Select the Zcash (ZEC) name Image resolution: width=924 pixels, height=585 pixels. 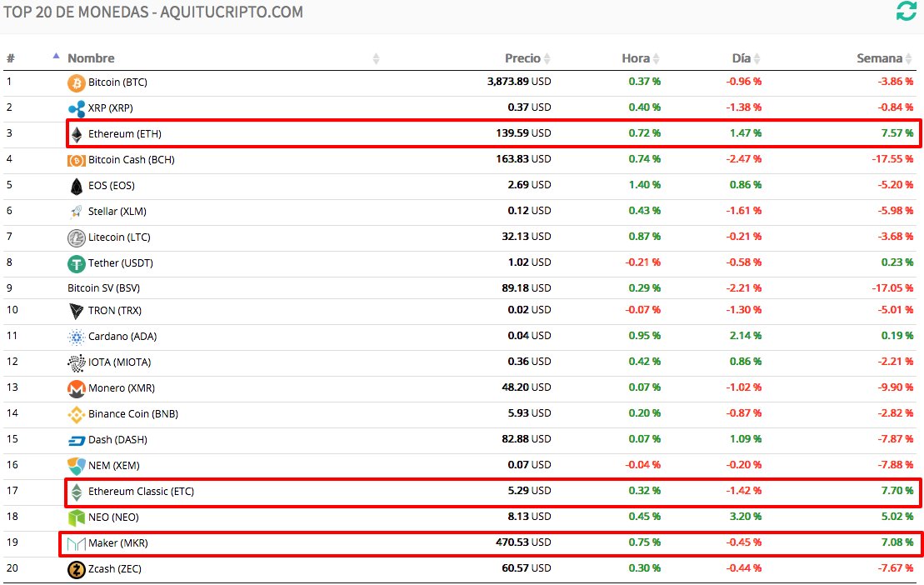114,569
